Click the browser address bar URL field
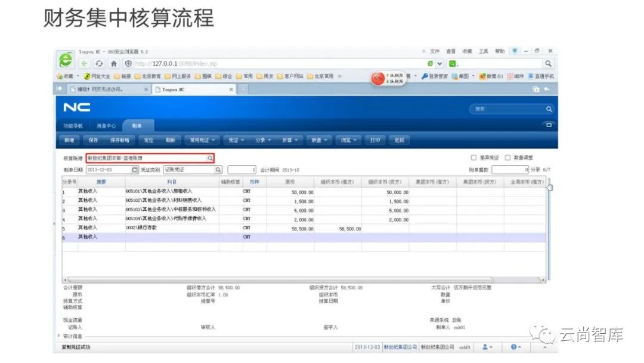The height and width of the screenshot is (363, 644). point(279,64)
